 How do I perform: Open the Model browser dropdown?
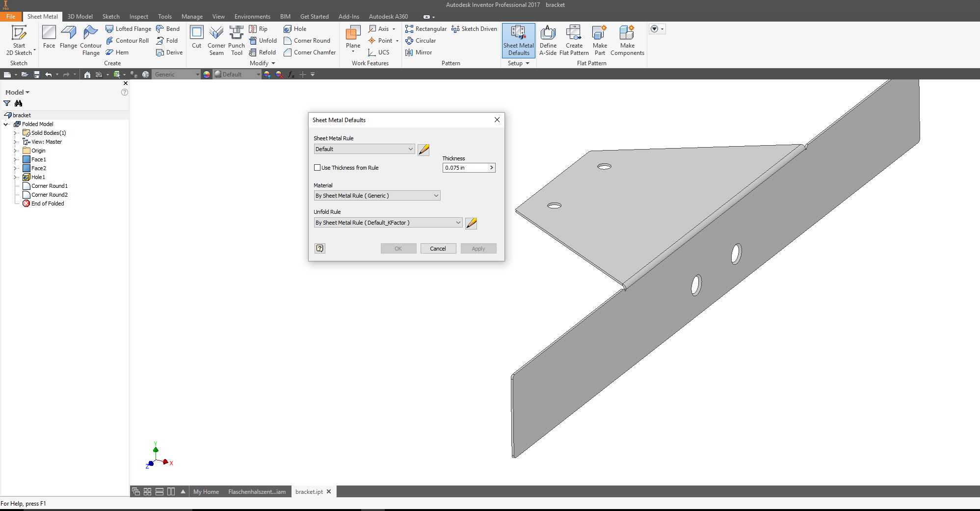(x=17, y=92)
